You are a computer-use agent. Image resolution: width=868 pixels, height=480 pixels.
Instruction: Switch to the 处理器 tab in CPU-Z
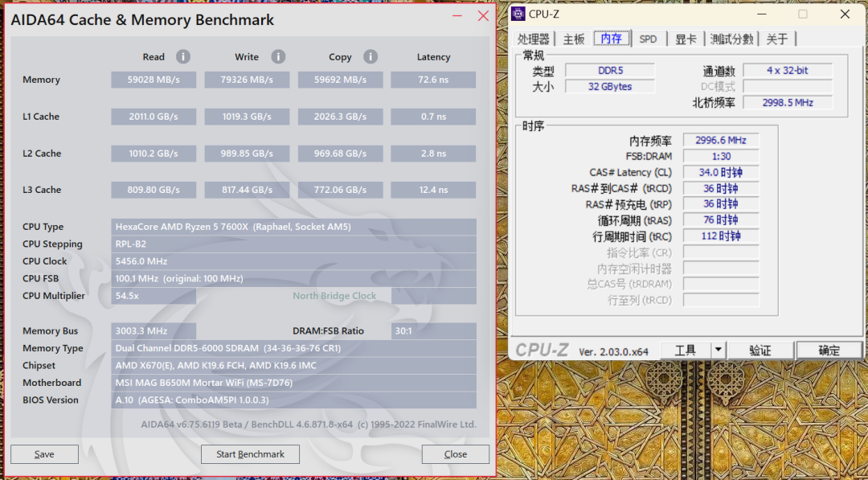pyautogui.click(x=534, y=39)
